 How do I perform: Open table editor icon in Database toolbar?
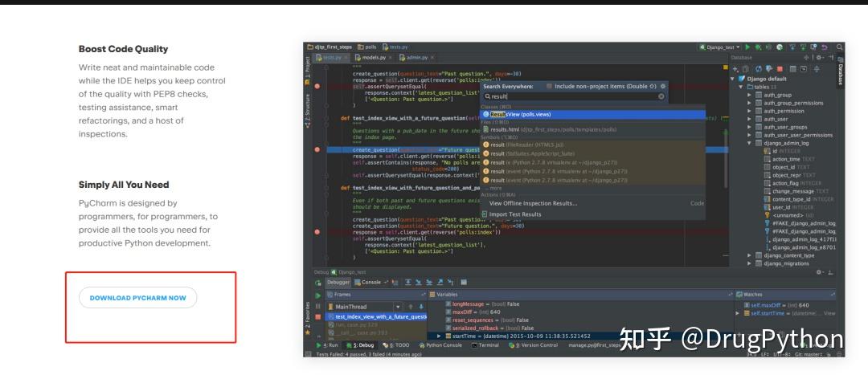pos(793,69)
